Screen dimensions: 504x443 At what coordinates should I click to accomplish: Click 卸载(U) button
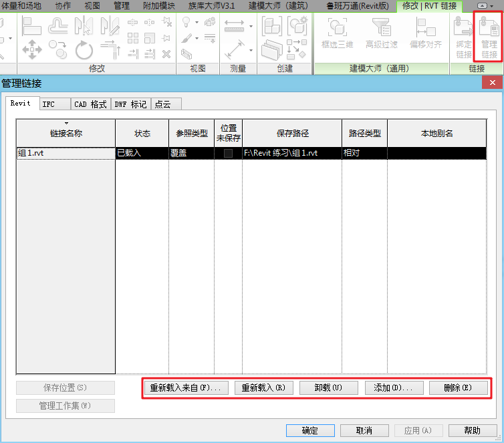328,388
